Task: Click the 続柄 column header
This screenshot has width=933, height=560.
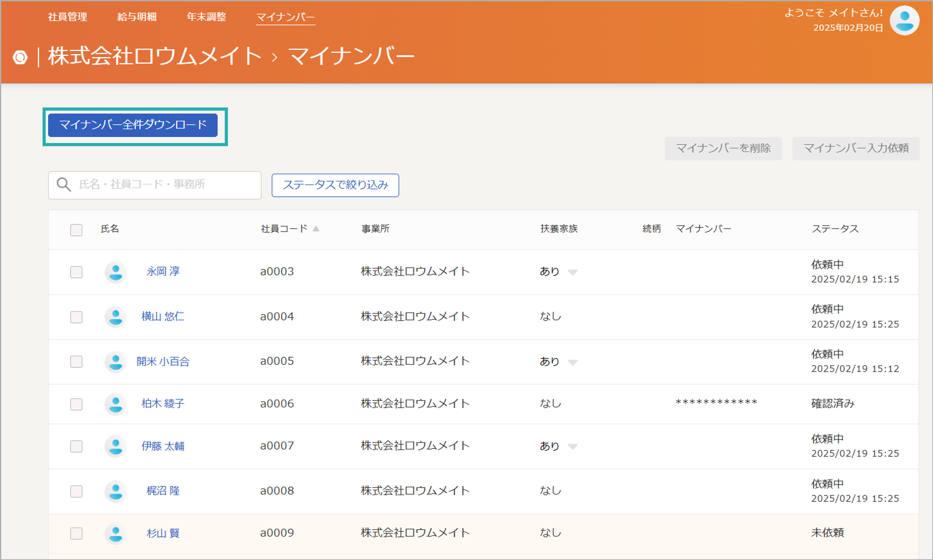Action: click(x=652, y=229)
